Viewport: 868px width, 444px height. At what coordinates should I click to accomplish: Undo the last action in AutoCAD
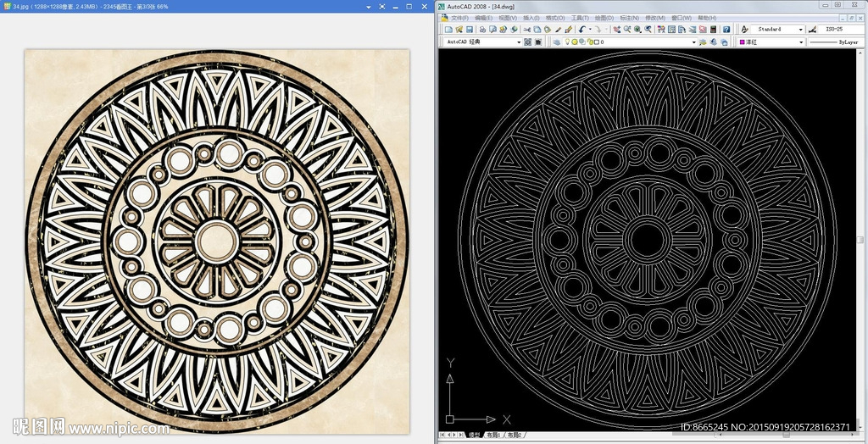581,30
